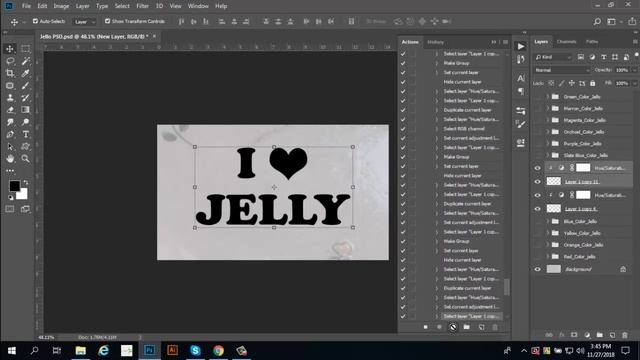Open the Edit Toolbar ellipsis menu
The height and width of the screenshot is (360, 640).
point(10,171)
